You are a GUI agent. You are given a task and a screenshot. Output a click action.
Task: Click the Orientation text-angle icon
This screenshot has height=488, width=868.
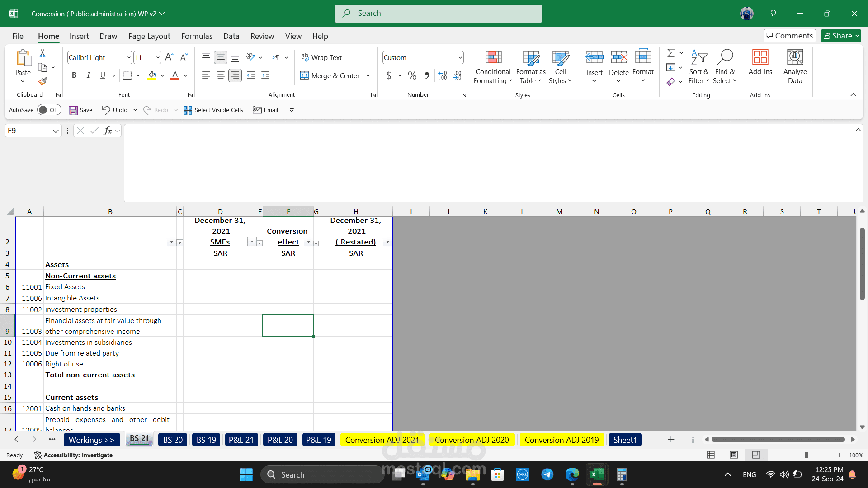click(x=251, y=57)
